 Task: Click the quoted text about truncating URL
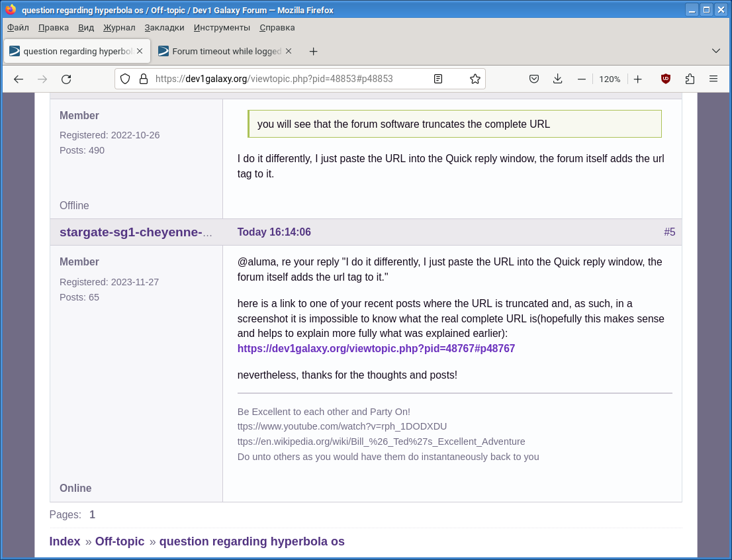tap(403, 124)
